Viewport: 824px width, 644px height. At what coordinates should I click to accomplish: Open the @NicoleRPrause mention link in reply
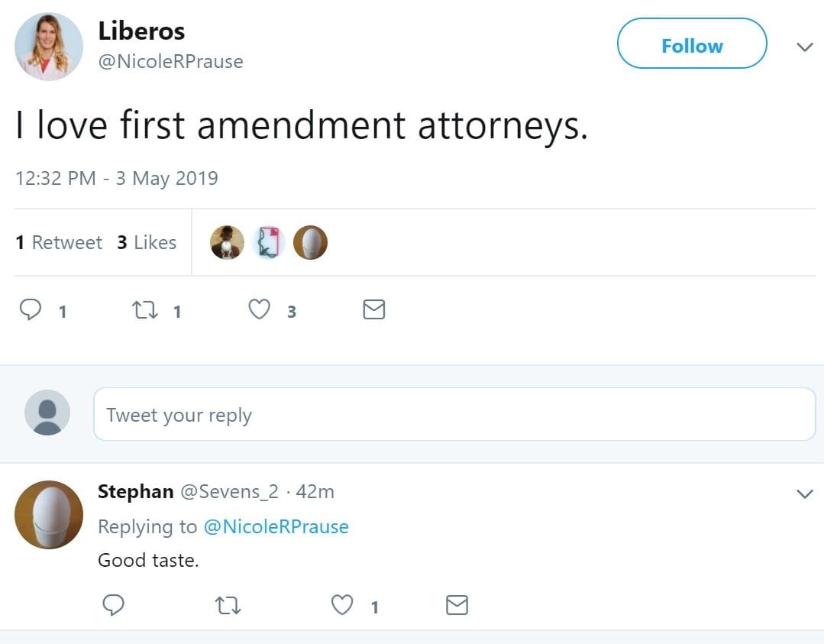click(x=276, y=526)
